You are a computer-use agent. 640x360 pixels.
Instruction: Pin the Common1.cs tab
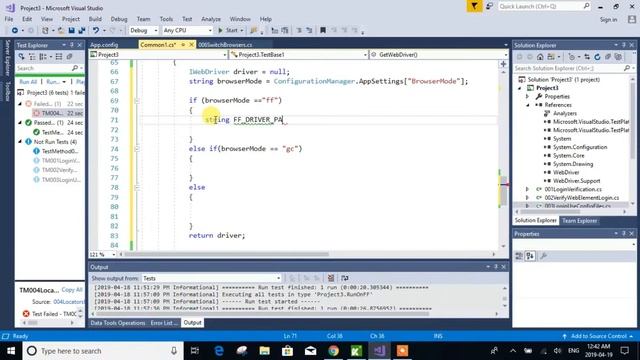[183, 44]
